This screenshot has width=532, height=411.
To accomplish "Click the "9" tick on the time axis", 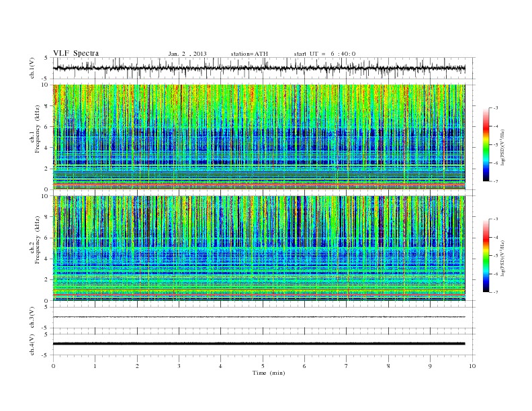I will pos(430,366).
